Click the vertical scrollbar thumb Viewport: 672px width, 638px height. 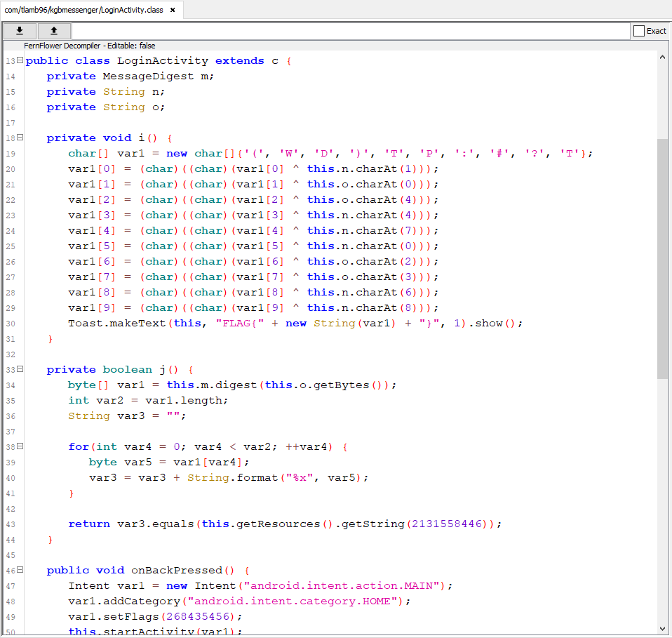(663, 258)
